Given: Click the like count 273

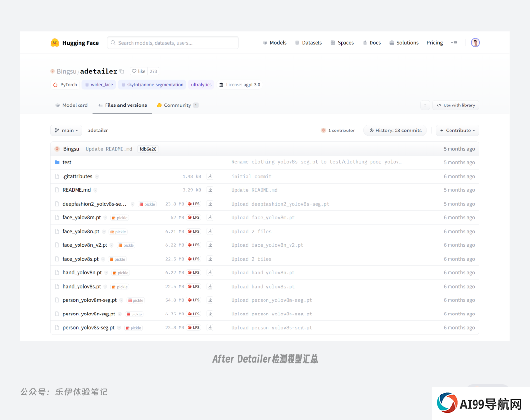Looking at the screenshot, I should tap(153, 71).
